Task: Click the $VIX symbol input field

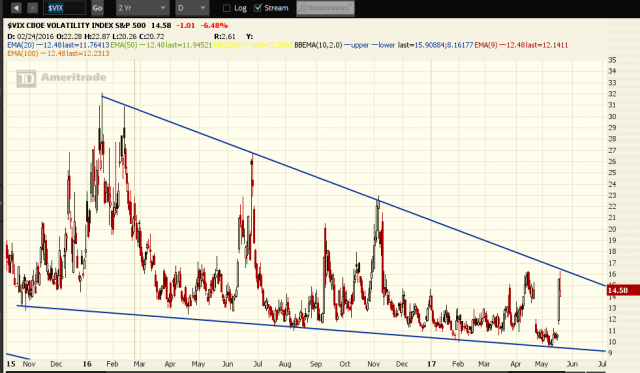Action: point(64,8)
